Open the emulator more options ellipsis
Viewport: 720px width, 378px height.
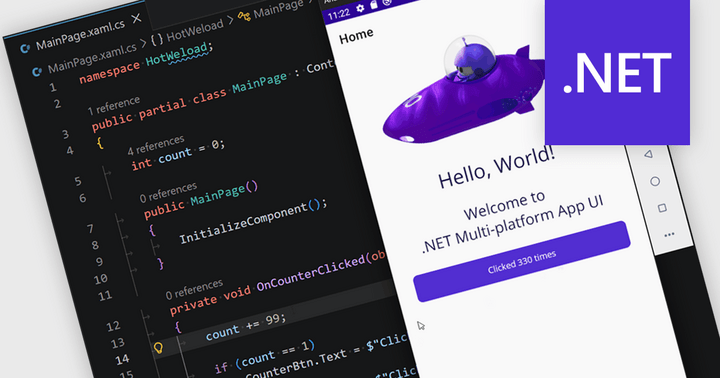(669, 235)
